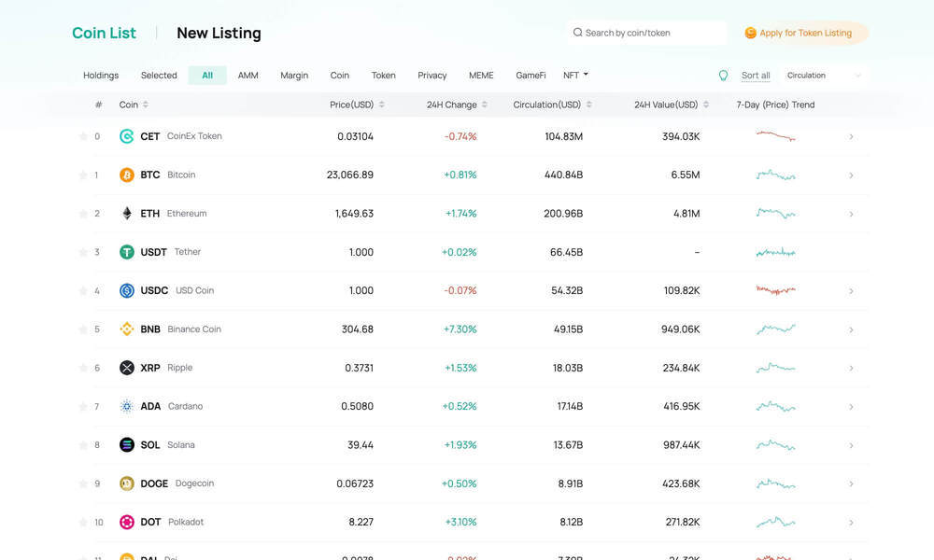Screen dimensions: 934x560
Task: Click the orange coin icon beside Apply for Token Listing
Action: click(x=751, y=33)
